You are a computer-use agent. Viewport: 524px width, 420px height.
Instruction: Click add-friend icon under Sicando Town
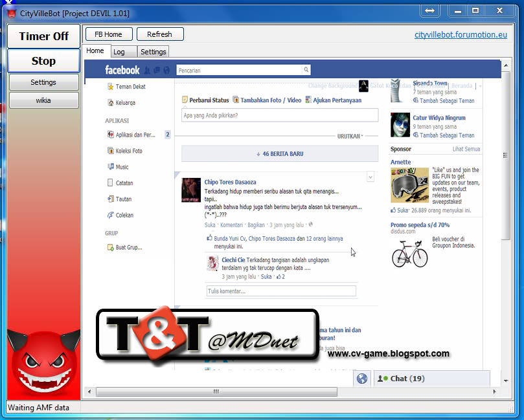(x=416, y=100)
